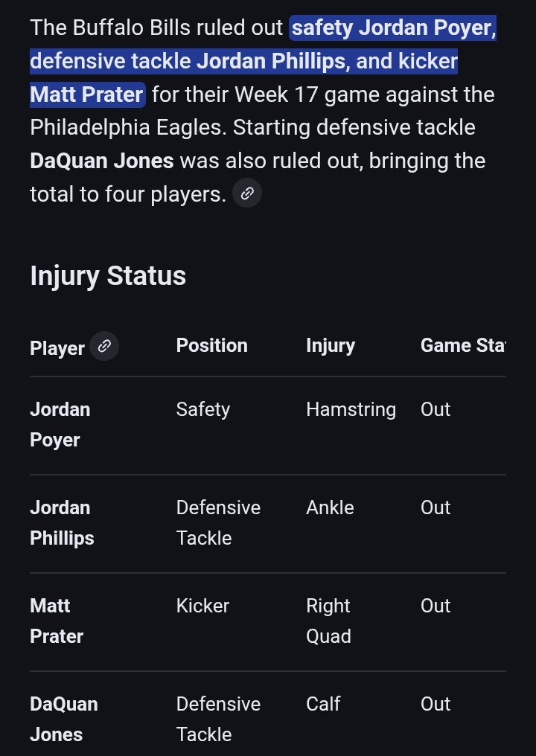
Task: Click the Position column header
Action: [211, 345]
